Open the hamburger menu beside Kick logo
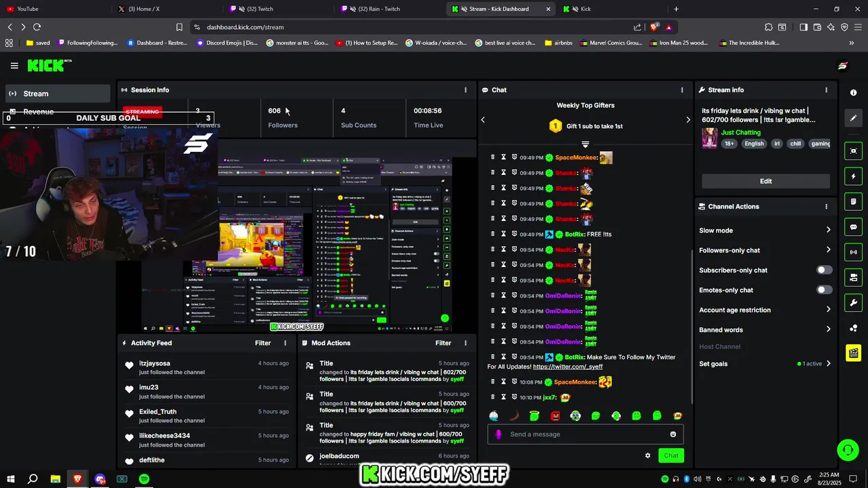Viewport: 868px width, 488px height. (14, 66)
